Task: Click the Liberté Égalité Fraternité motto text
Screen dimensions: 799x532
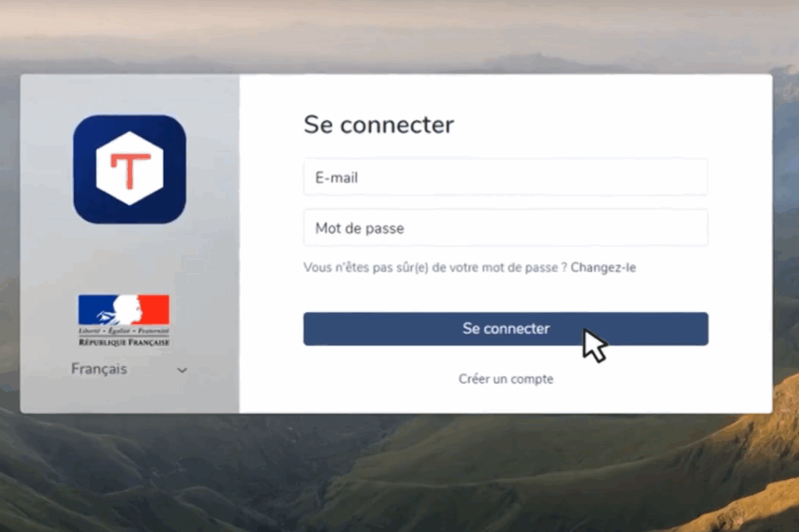Action: [124, 331]
